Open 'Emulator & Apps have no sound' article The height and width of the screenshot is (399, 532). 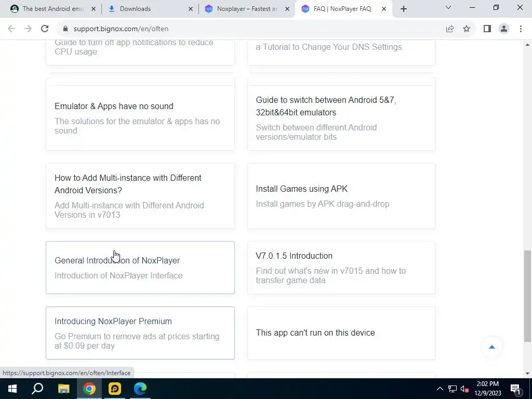(140, 114)
